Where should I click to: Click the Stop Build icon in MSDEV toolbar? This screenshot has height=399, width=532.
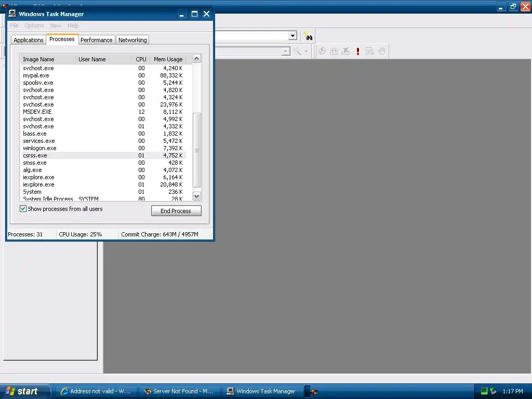(345, 51)
